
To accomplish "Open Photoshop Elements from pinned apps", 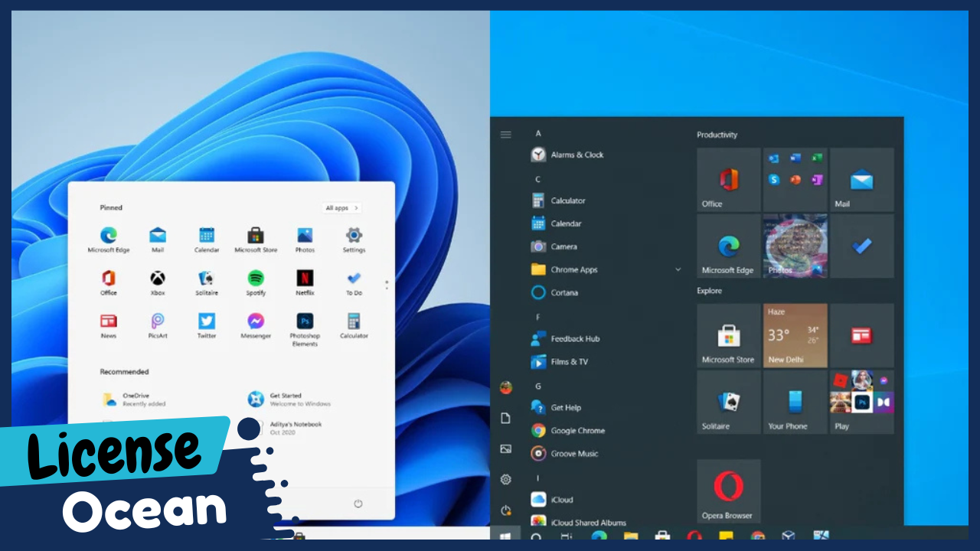I will (x=305, y=321).
